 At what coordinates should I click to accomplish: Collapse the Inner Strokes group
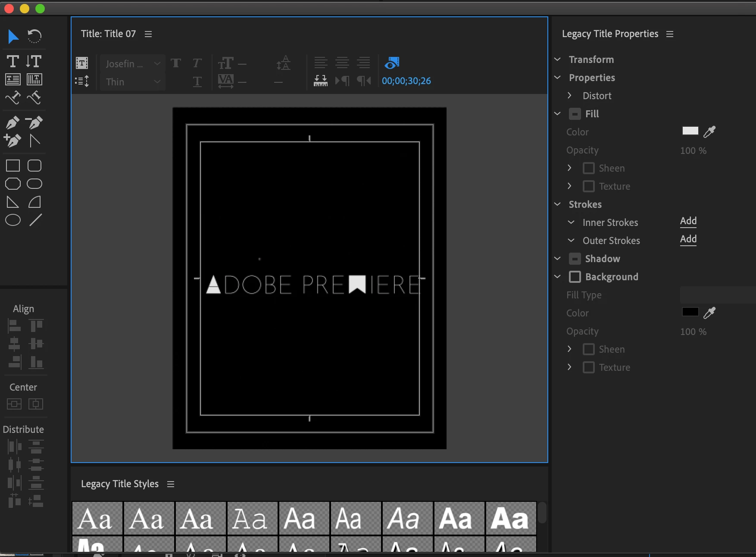pyautogui.click(x=571, y=222)
